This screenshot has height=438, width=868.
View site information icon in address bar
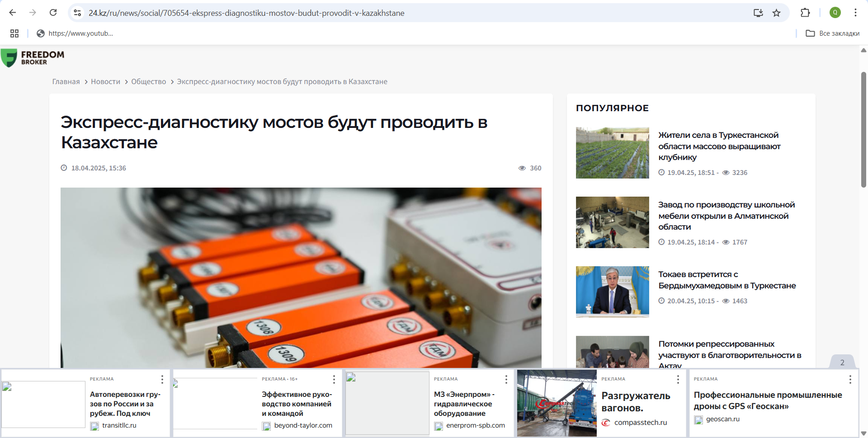pyautogui.click(x=78, y=13)
